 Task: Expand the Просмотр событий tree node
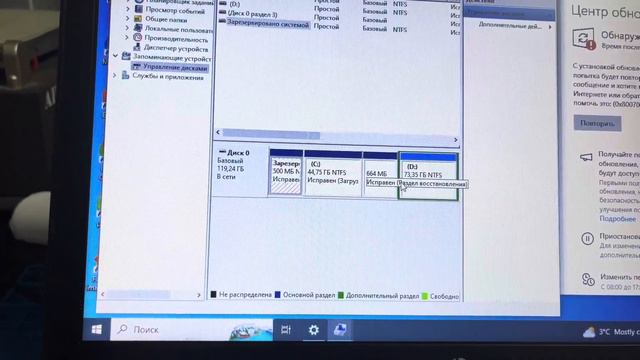[x=128, y=9]
